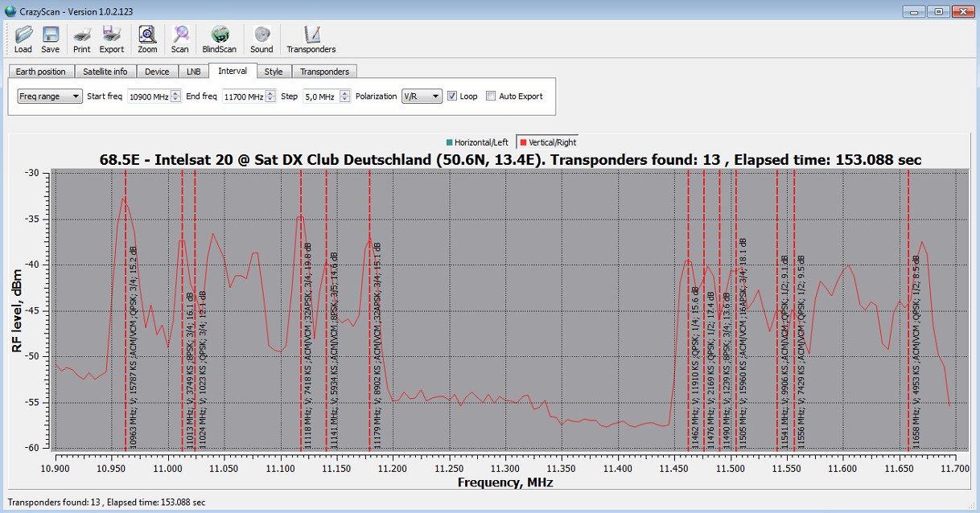Decrease Start freq with down arrow
Image resolution: width=980 pixels, height=513 pixels.
[175, 100]
